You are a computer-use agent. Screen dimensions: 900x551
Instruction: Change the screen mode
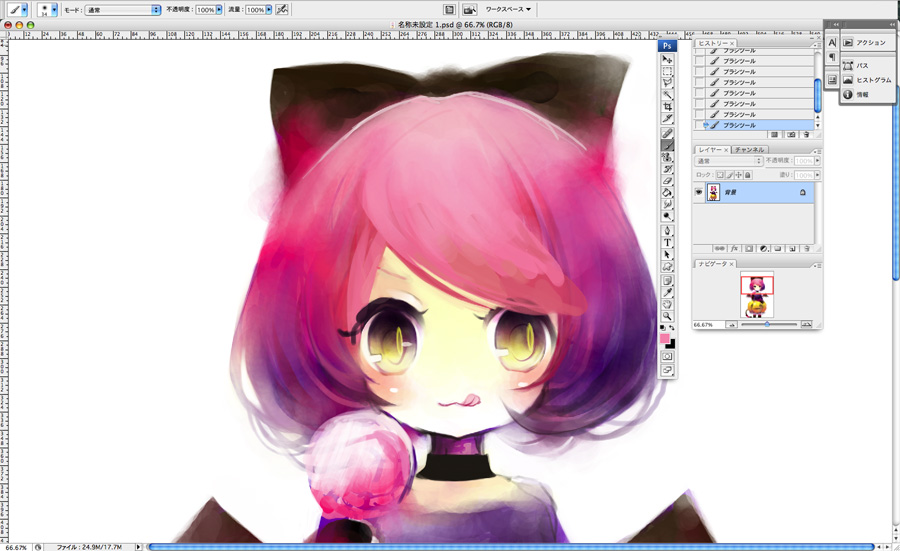667,370
